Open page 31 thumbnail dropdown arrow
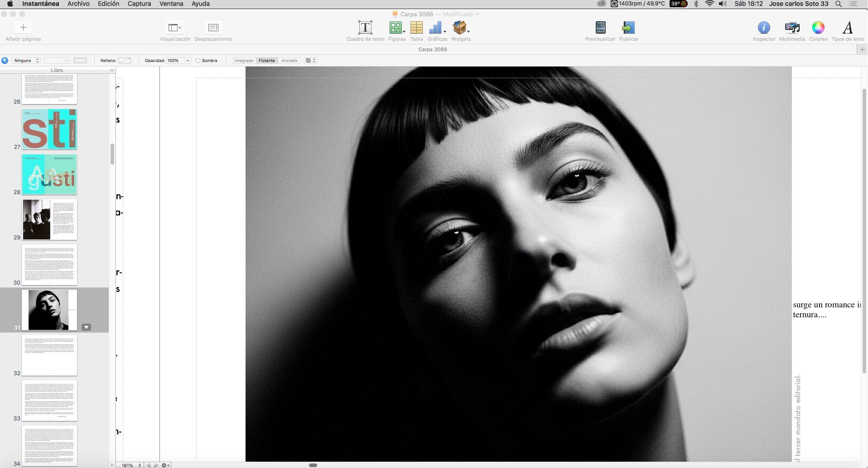Viewport: 868px width, 468px height. [x=86, y=327]
